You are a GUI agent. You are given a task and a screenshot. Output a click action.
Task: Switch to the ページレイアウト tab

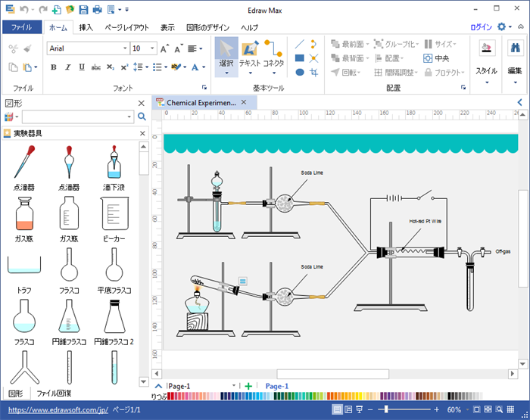pyautogui.click(x=126, y=27)
